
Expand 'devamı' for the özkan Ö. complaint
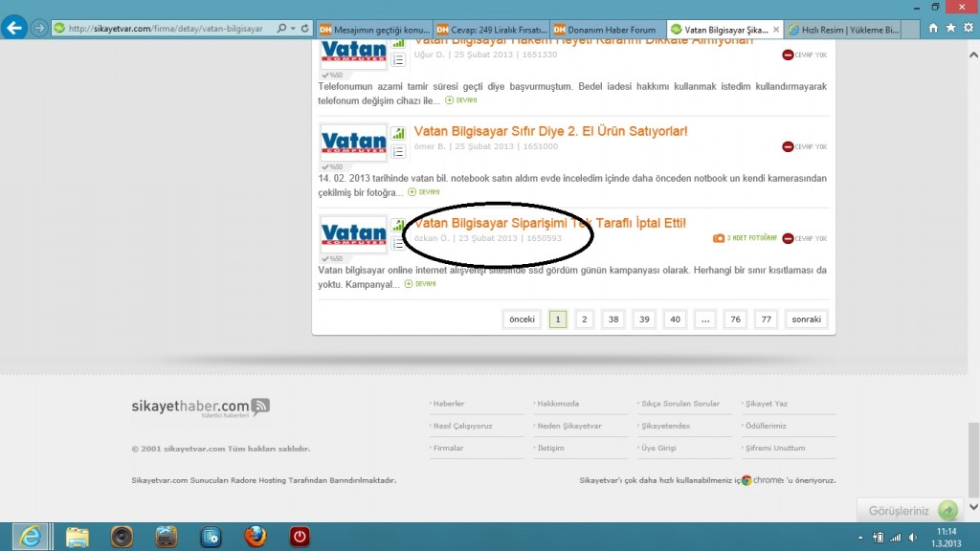(420, 283)
